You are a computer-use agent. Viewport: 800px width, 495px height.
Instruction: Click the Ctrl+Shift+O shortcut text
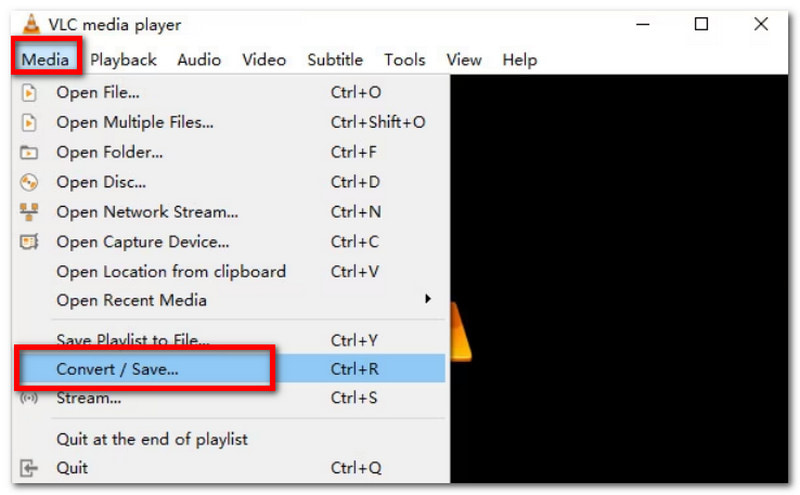pyautogui.click(x=378, y=122)
